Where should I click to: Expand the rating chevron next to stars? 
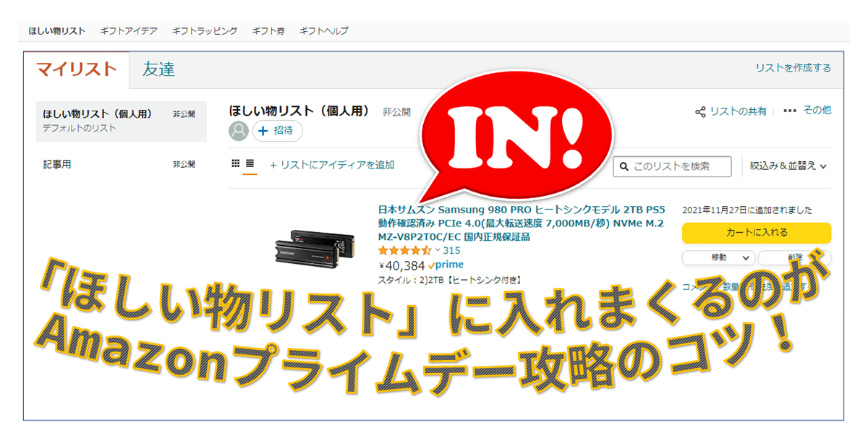(437, 250)
